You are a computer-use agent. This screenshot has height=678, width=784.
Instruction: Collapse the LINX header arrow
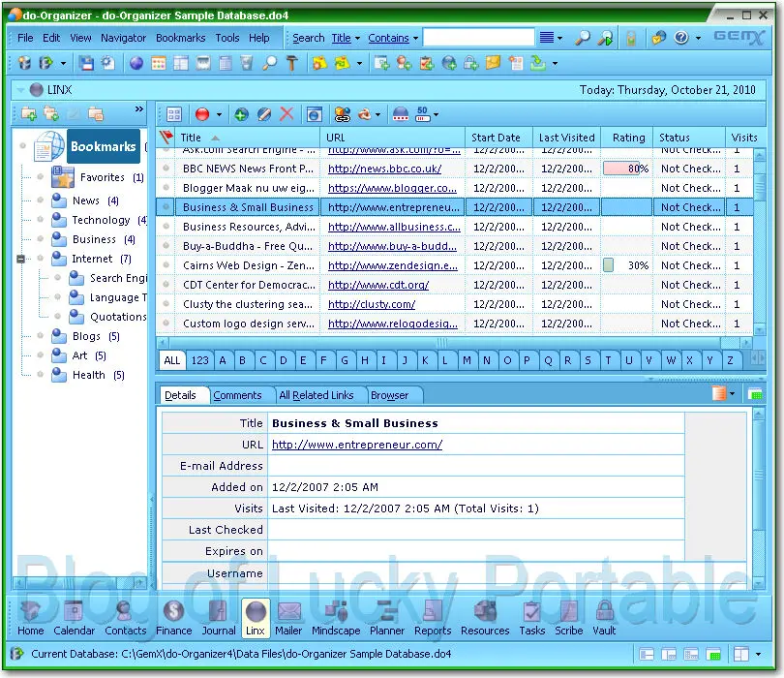[x=20, y=90]
